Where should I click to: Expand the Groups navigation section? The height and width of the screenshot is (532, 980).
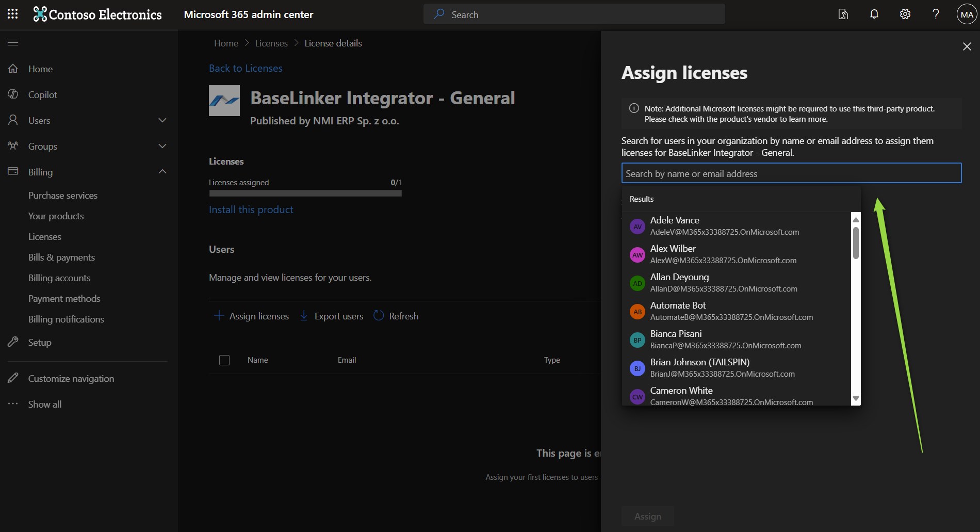coord(162,146)
